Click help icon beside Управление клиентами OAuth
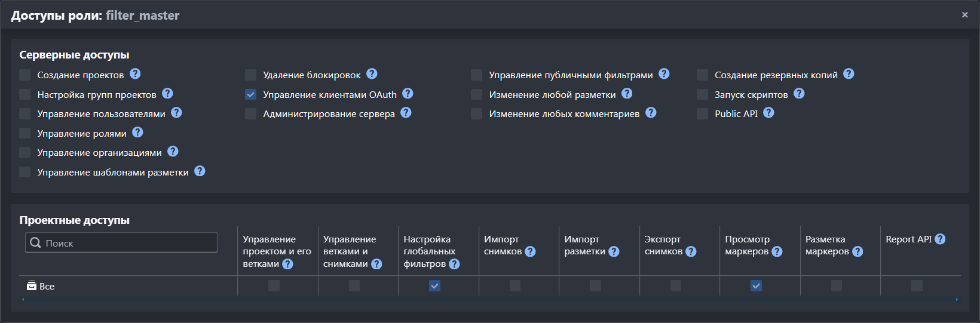980x323 pixels. [408, 94]
